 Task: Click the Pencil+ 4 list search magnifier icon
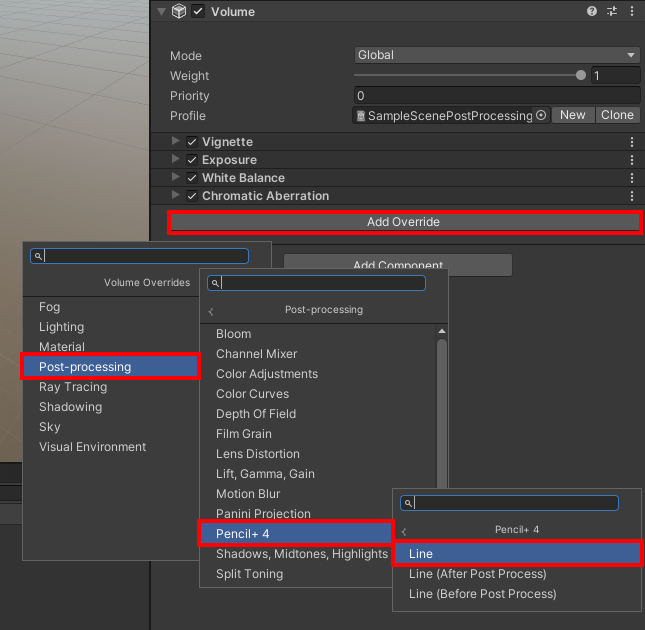pyautogui.click(x=408, y=503)
